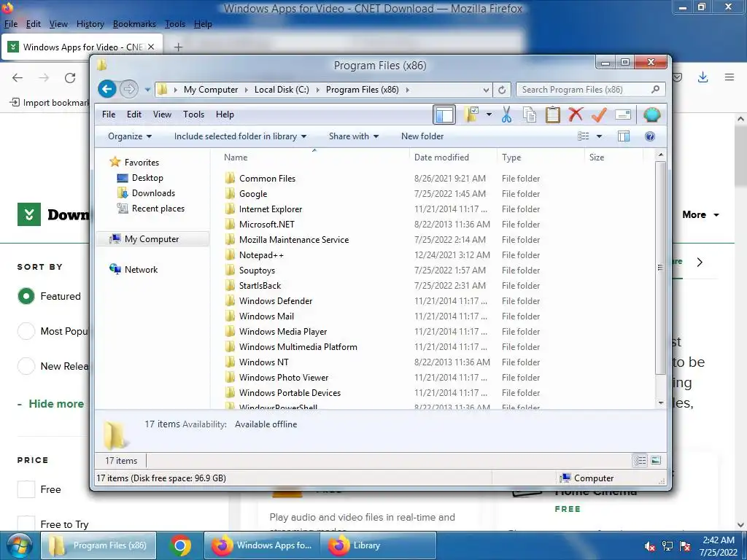Select the Most Popular radio button
Image resolution: width=747 pixels, height=560 pixels.
click(x=26, y=331)
